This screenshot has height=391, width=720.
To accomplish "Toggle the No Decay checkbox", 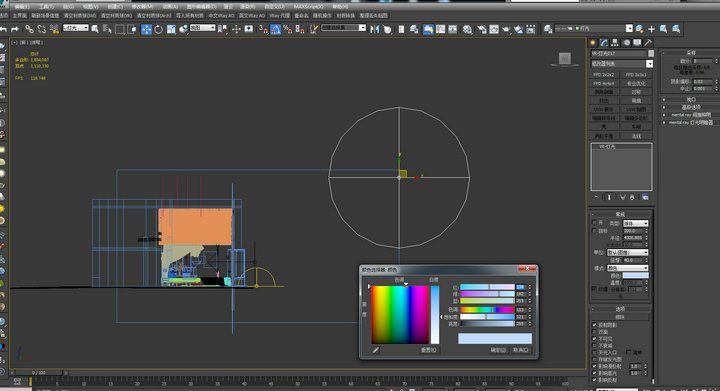I will [594, 346].
